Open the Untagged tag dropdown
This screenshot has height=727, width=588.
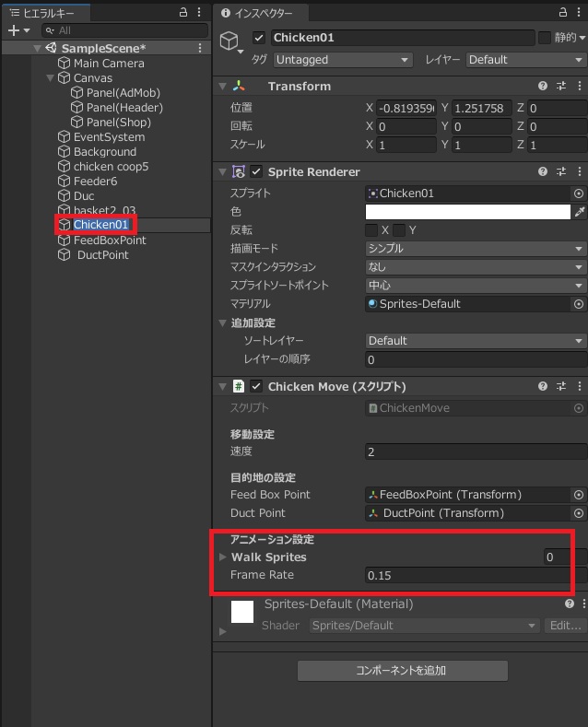coord(342,60)
